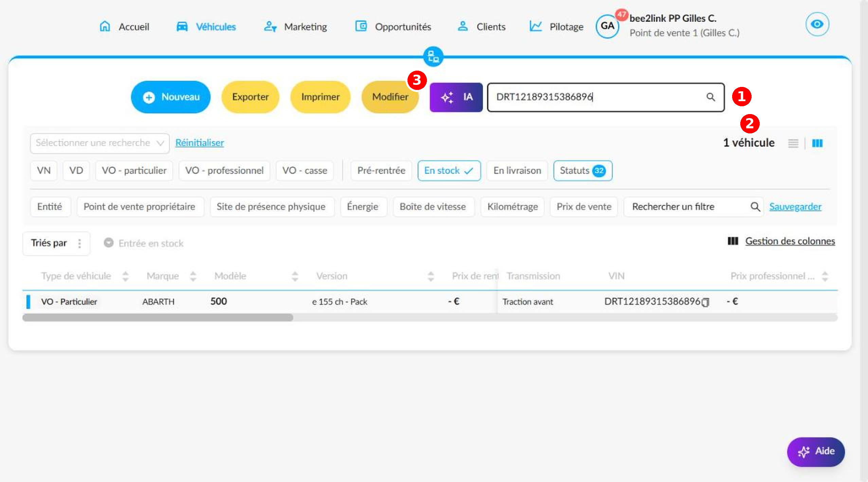Disable the En stock status filter

pos(449,171)
